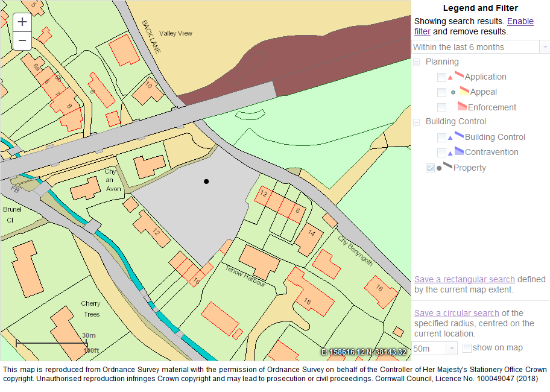Click 'Save a rectangular search' link
Image resolution: width=550 pixels, height=392 pixels.
tap(464, 279)
